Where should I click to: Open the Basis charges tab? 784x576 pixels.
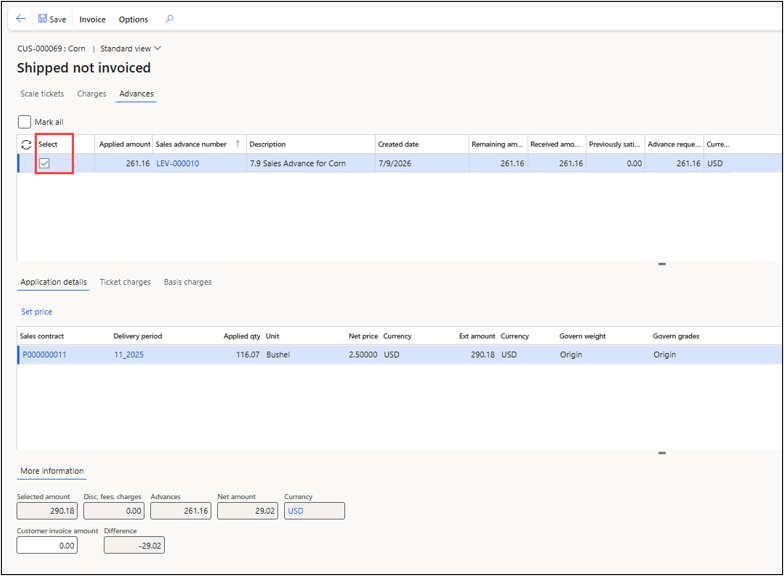click(188, 282)
